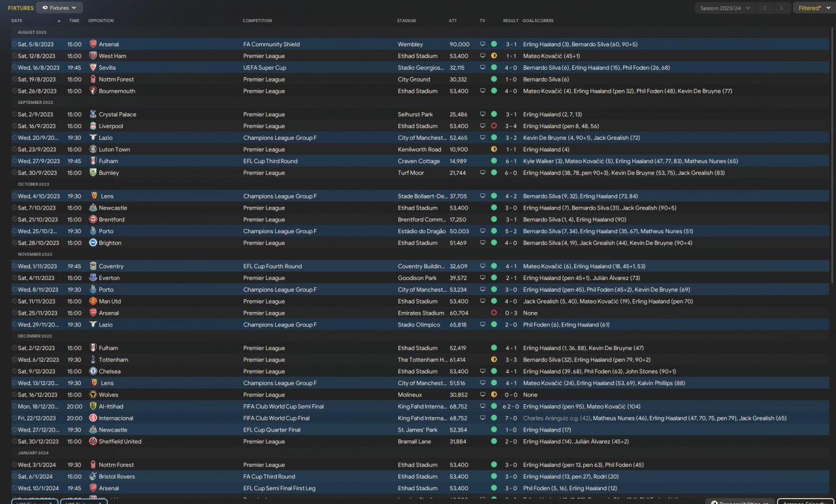Click the Liverpool club badge
Viewport: 836px width, 504px height.
point(93,126)
